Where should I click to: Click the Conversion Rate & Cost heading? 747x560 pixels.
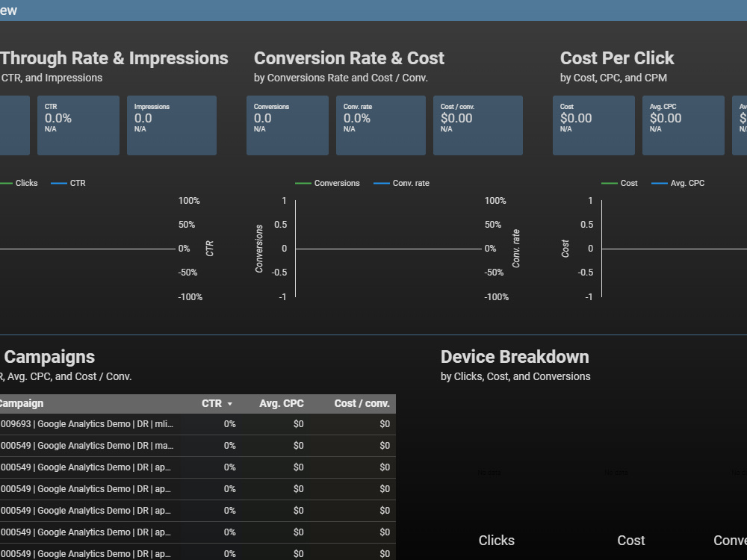click(x=349, y=58)
